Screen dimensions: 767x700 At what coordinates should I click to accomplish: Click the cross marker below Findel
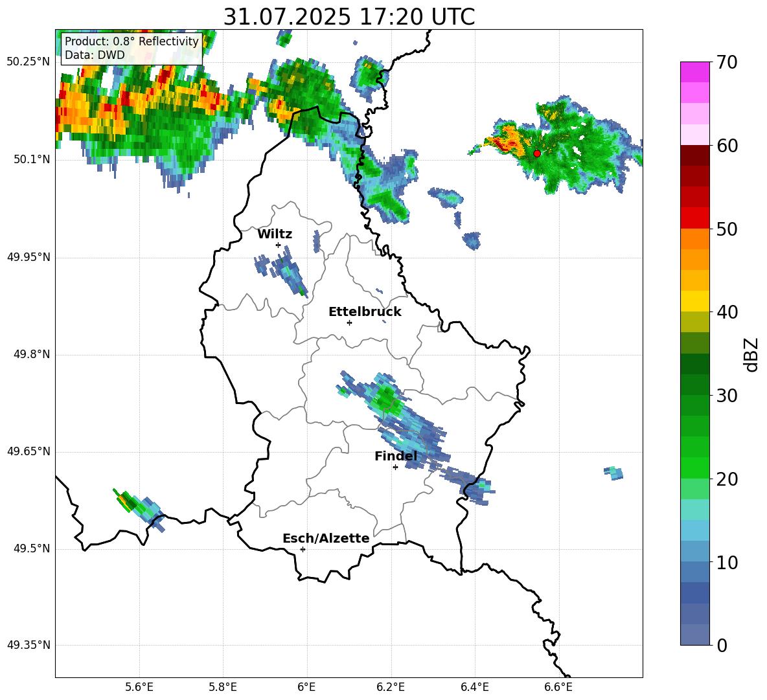click(x=395, y=468)
